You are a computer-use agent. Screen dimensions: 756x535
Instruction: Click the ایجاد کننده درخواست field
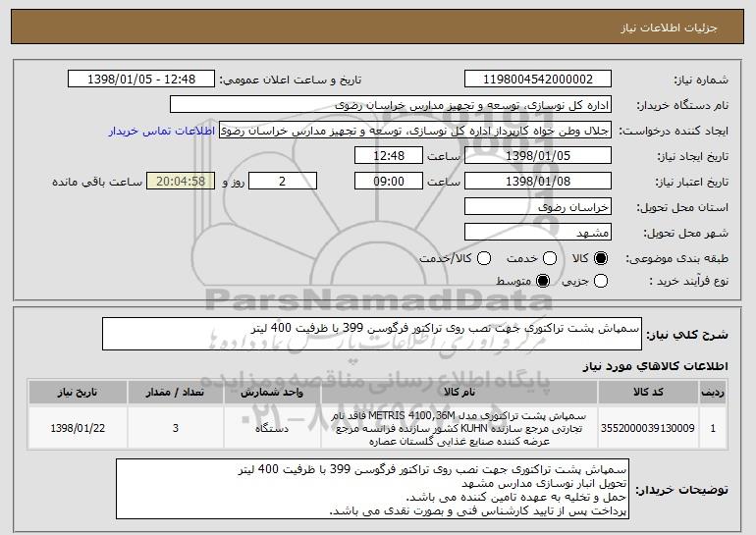[x=415, y=131]
